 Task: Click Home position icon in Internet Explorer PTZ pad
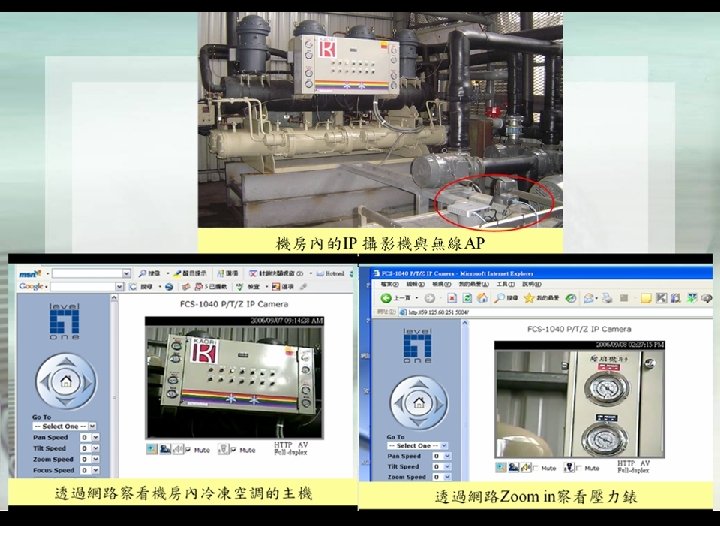click(418, 403)
